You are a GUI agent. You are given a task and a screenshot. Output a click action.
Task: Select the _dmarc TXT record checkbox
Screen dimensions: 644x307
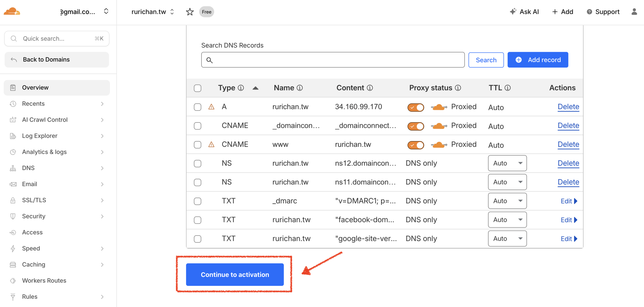[197, 201]
